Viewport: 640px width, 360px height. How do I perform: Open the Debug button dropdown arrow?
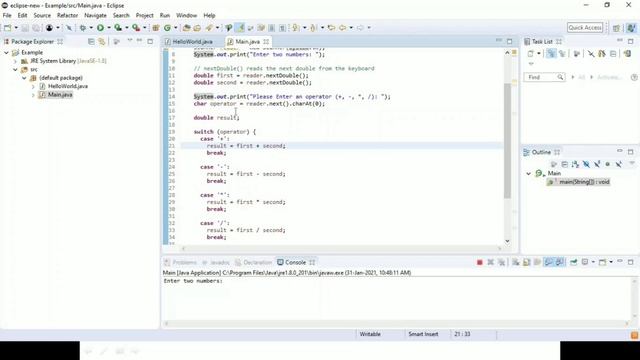pos(91,28)
